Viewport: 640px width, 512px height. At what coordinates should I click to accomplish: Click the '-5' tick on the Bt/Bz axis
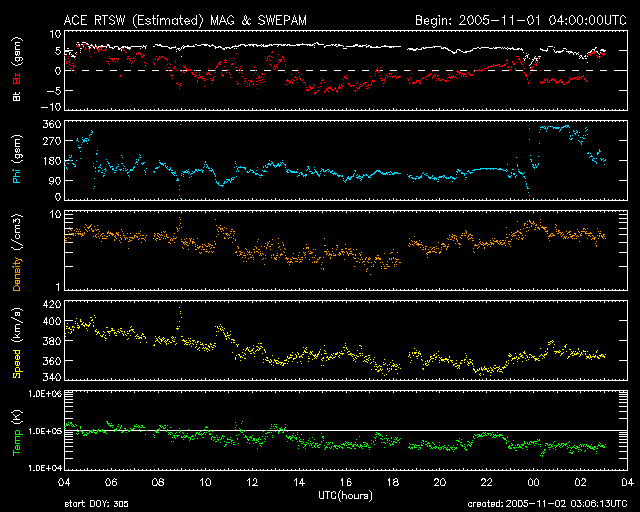pyautogui.click(x=54, y=91)
